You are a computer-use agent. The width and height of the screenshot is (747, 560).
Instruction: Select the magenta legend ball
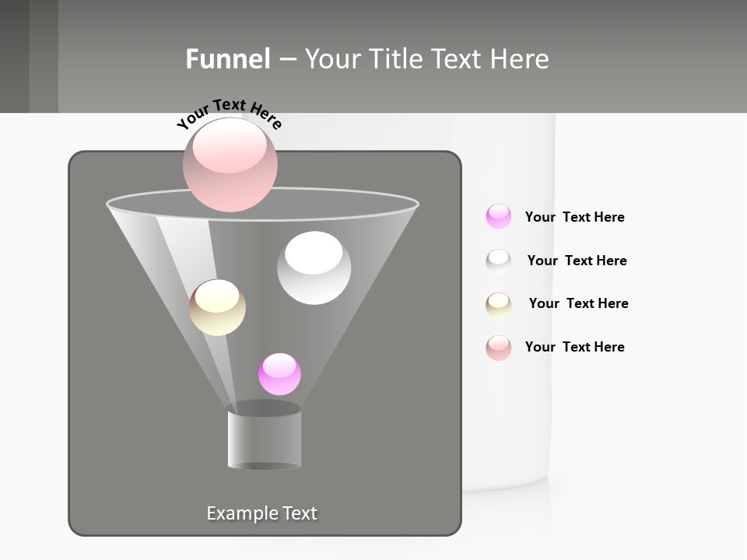pyautogui.click(x=499, y=216)
